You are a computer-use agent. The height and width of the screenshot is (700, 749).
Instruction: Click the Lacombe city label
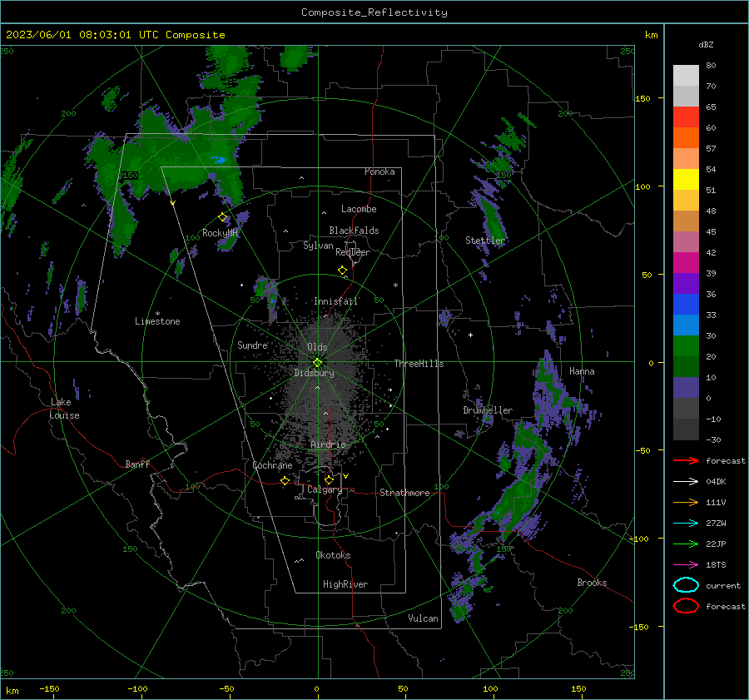click(359, 209)
